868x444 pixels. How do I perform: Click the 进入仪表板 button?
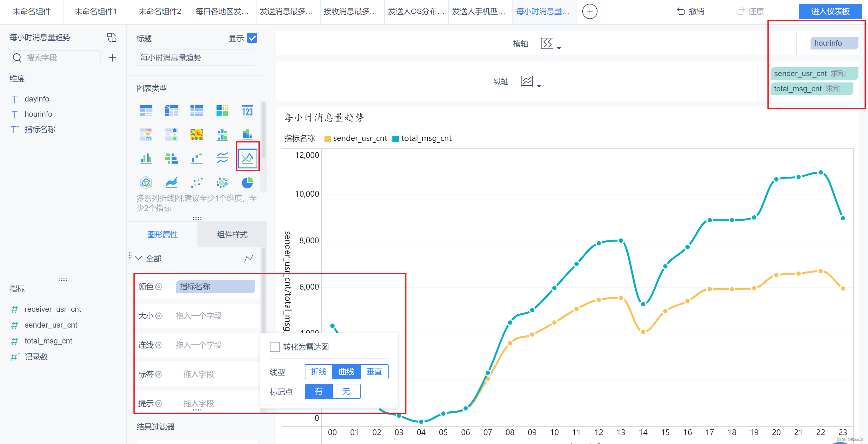click(830, 11)
